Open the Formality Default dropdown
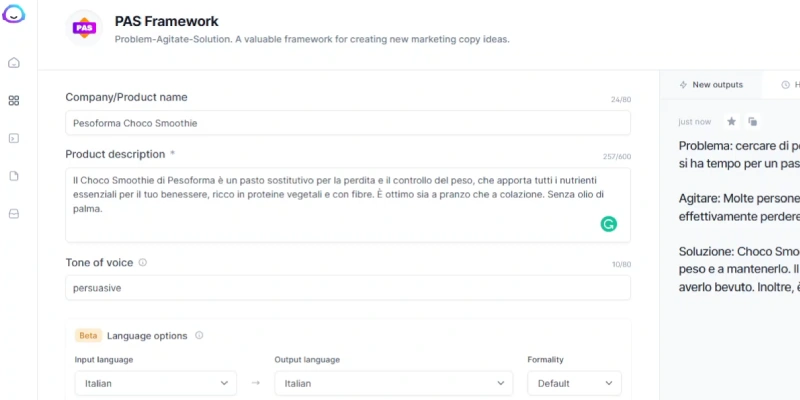800x400 pixels. point(574,383)
